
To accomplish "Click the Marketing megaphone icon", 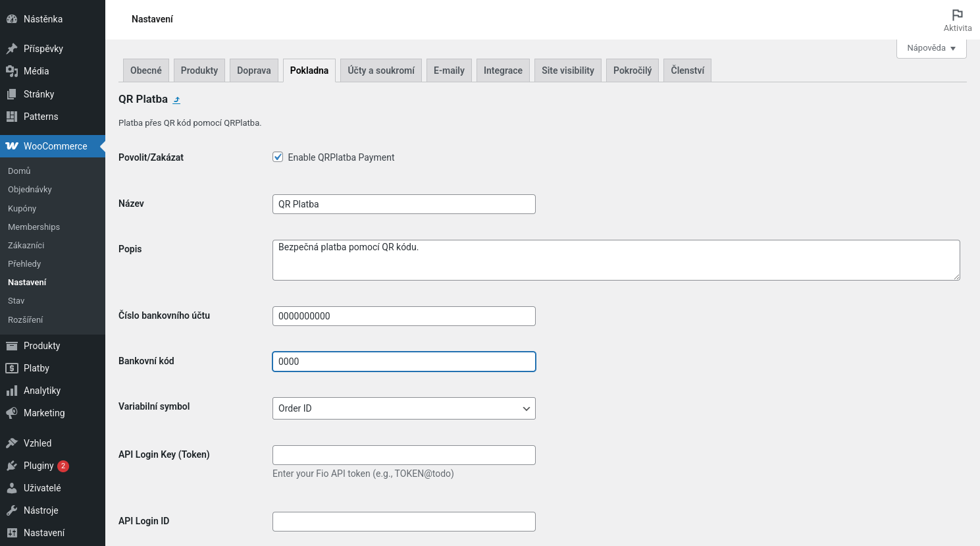I will [12, 413].
